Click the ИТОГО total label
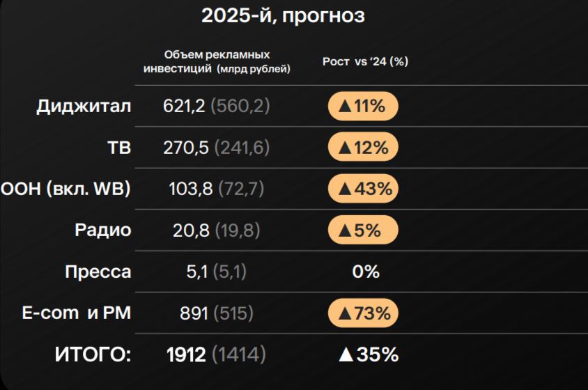 (x=93, y=354)
